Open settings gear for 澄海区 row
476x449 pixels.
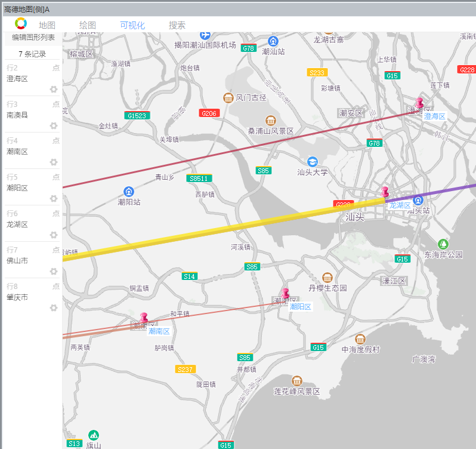point(54,90)
